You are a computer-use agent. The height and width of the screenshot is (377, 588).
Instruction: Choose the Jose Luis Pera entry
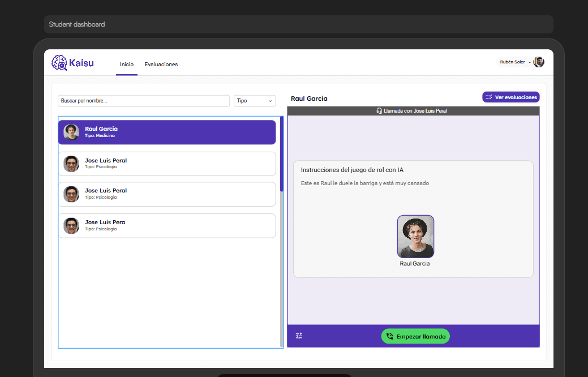point(167,225)
